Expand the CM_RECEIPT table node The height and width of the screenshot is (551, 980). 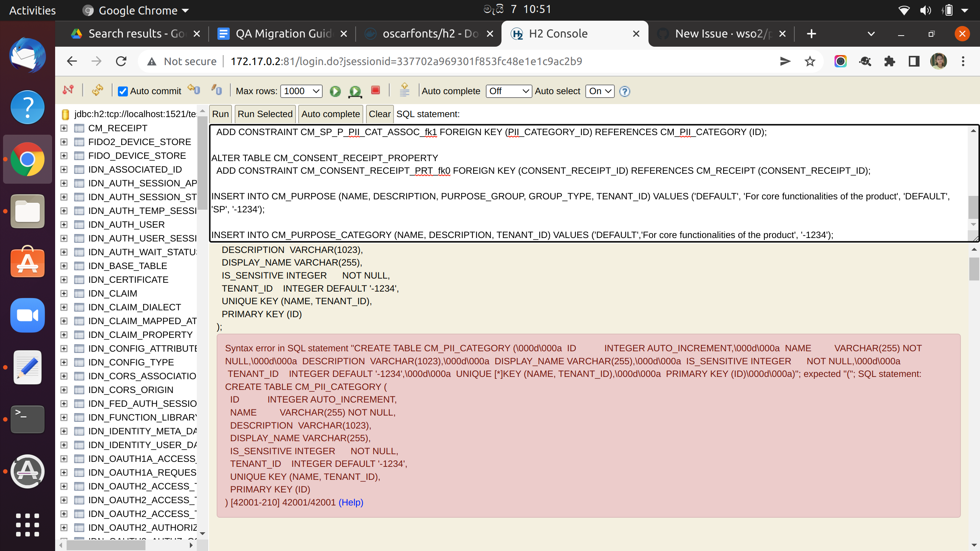click(64, 128)
